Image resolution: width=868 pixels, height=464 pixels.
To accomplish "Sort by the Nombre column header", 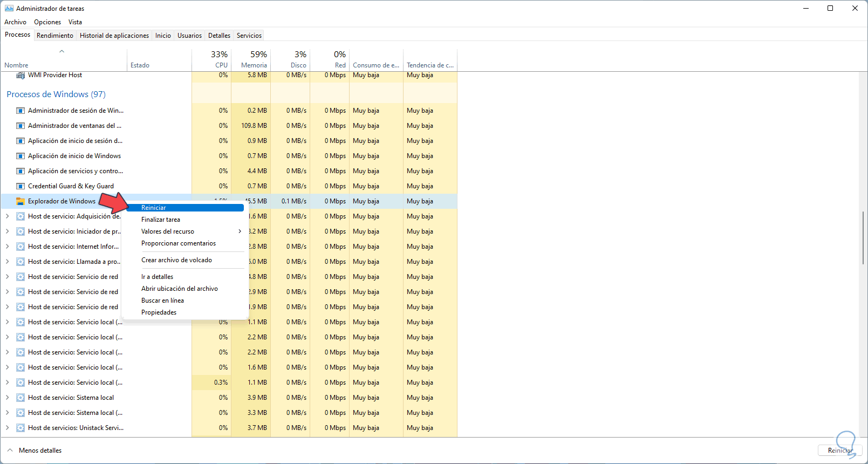I will (x=64, y=60).
